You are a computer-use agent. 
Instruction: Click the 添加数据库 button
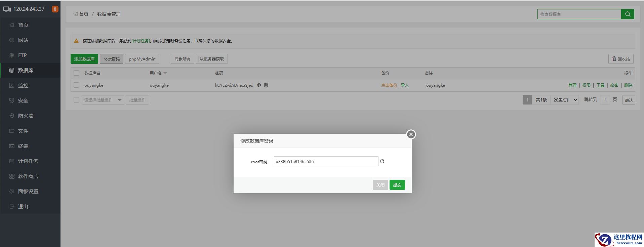tap(84, 59)
